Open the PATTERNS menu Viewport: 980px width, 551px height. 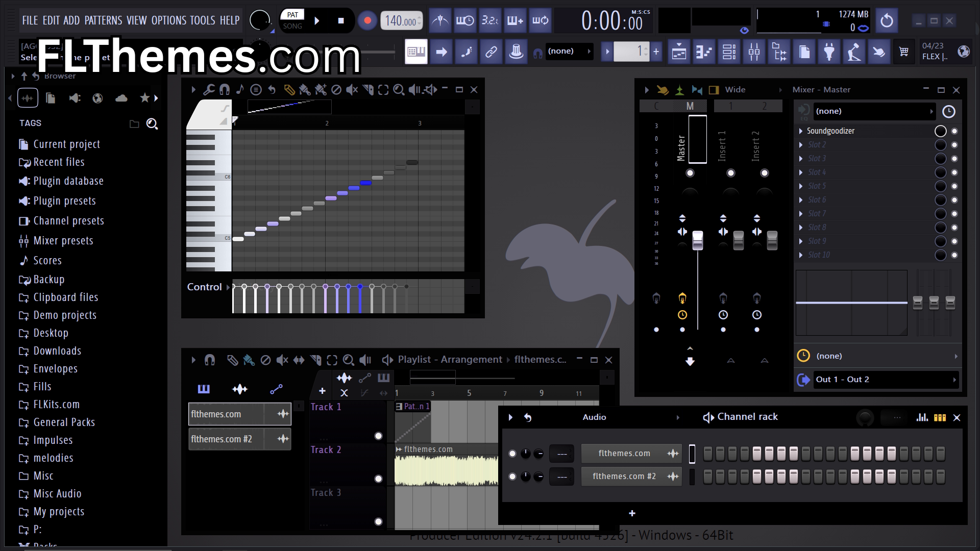point(103,20)
